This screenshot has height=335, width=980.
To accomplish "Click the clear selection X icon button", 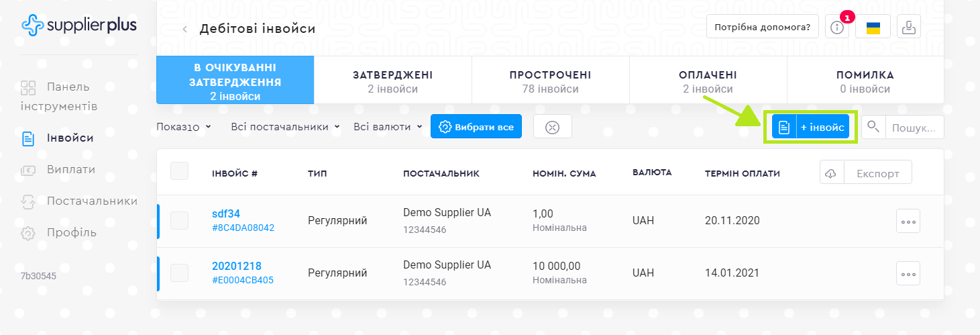I will click(552, 127).
